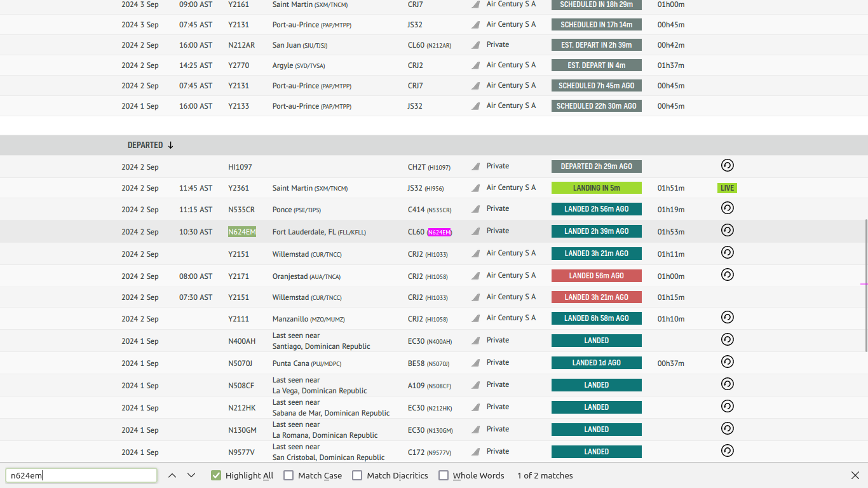This screenshot has width=868, height=488.
Task: Go to next find match
Action: [x=191, y=475]
